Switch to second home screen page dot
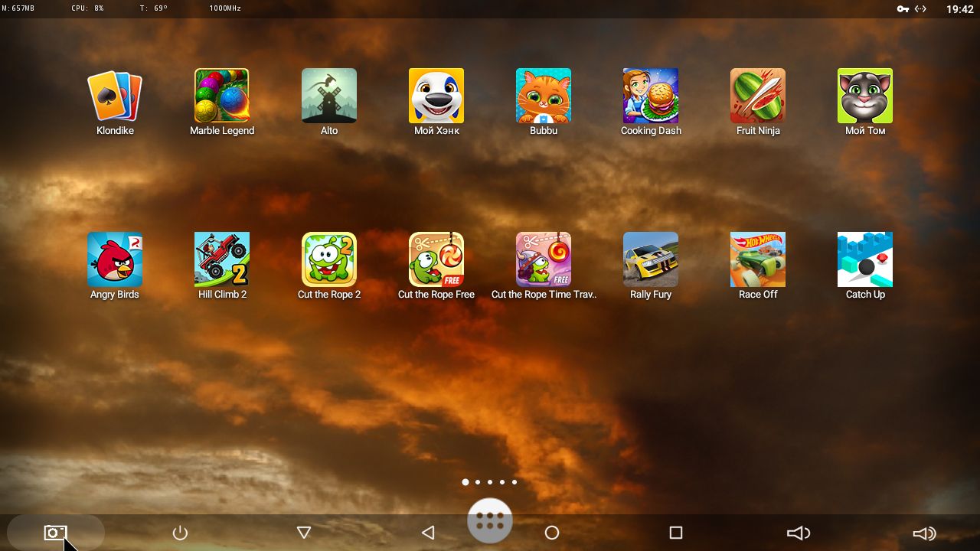 478,482
